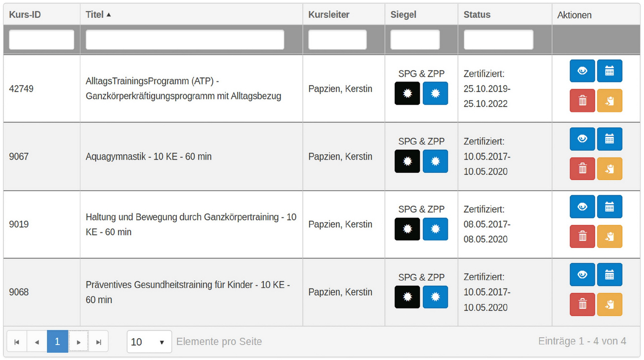Sort by Status column header
Viewport: 644px width, 360px height.
(477, 15)
